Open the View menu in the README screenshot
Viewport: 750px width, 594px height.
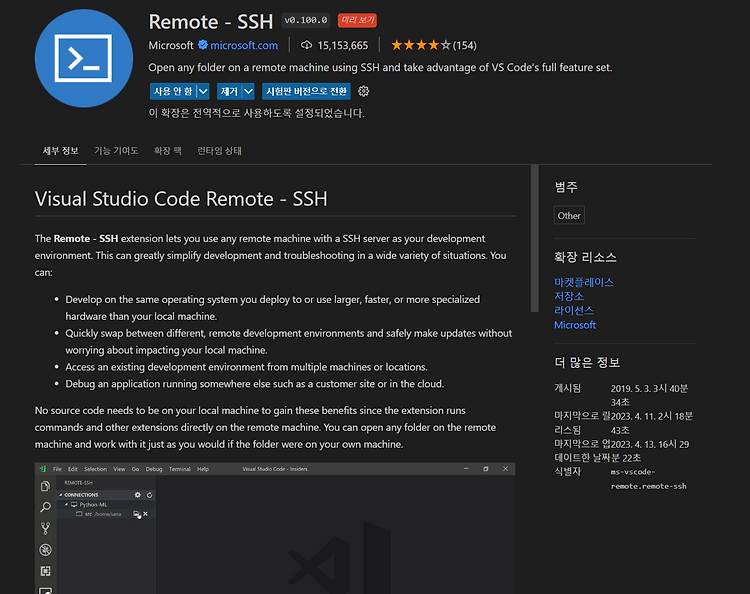(119, 469)
